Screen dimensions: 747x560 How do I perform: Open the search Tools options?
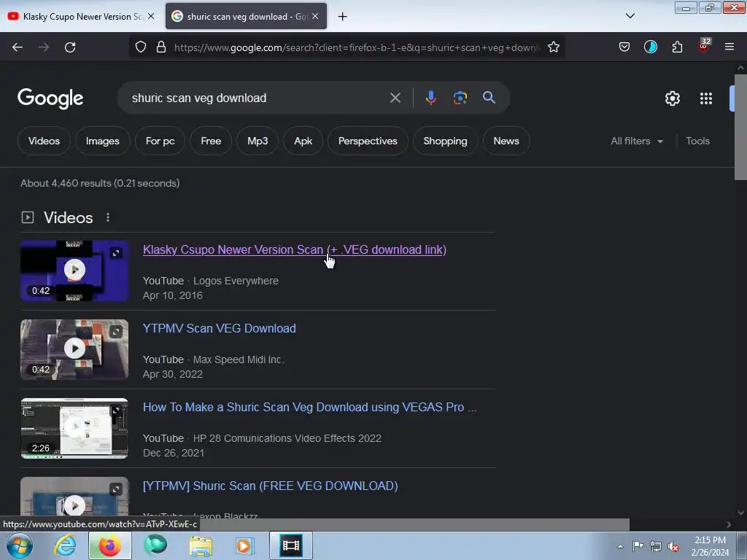[x=697, y=141]
